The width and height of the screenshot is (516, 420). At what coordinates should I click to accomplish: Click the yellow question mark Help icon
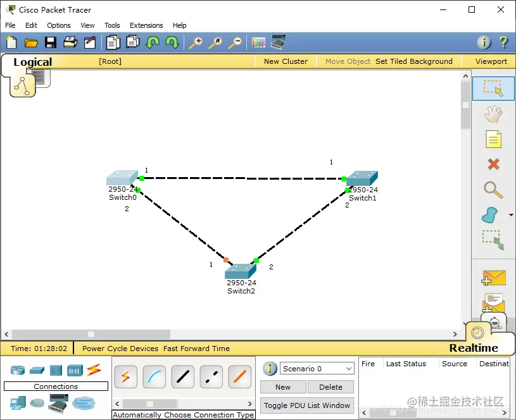(x=503, y=42)
